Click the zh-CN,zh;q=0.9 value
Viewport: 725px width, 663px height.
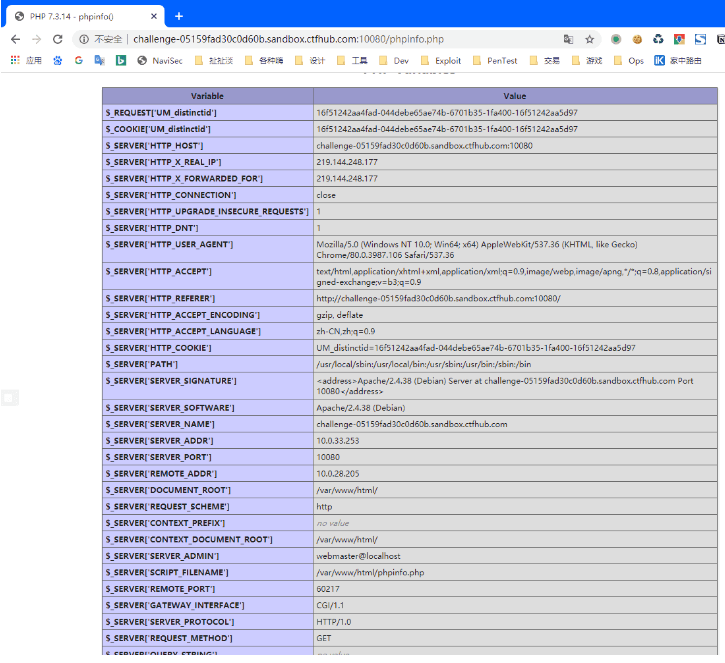[345, 332]
